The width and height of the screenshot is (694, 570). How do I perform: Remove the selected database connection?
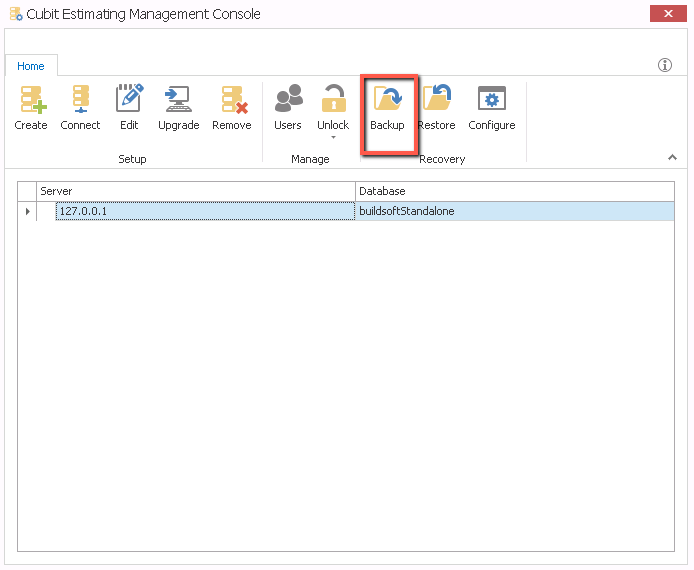[232, 101]
